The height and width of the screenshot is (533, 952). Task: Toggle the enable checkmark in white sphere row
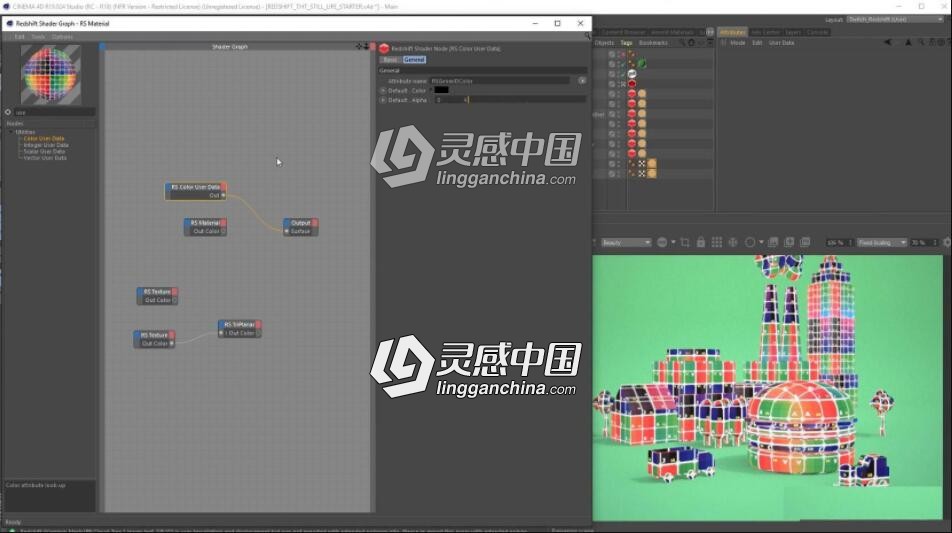click(x=622, y=73)
